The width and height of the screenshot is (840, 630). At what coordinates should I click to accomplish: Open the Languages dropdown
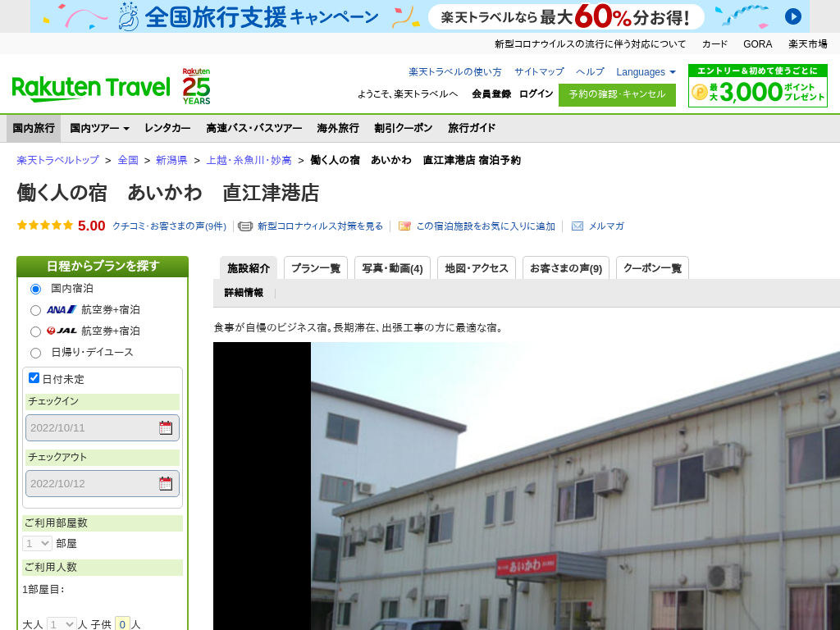pos(646,72)
